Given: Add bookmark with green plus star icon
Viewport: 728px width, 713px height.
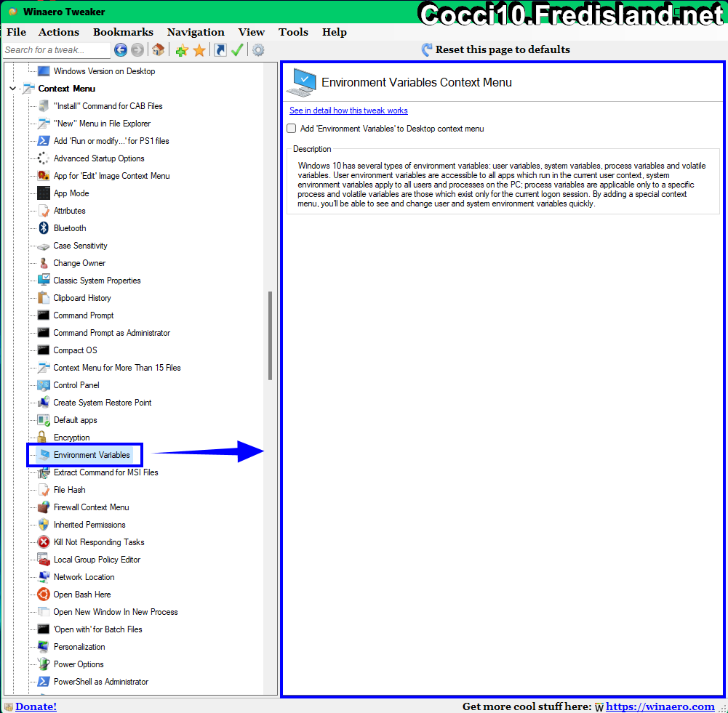Looking at the screenshot, I should (182, 50).
